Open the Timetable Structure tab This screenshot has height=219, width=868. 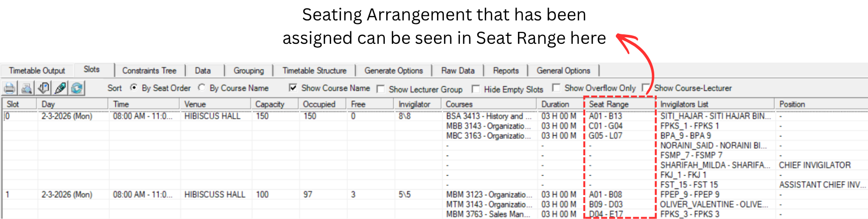tap(314, 71)
